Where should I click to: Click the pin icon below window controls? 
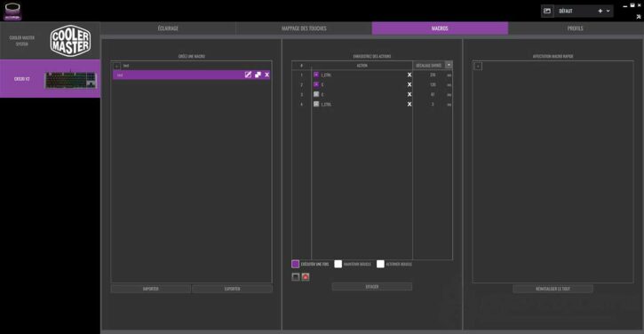click(x=639, y=17)
